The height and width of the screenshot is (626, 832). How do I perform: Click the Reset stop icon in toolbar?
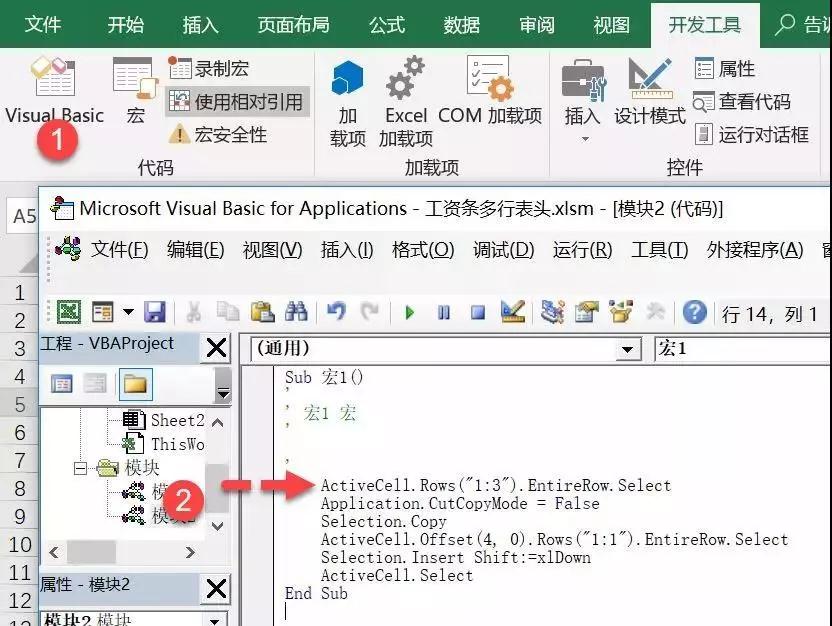tap(478, 312)
